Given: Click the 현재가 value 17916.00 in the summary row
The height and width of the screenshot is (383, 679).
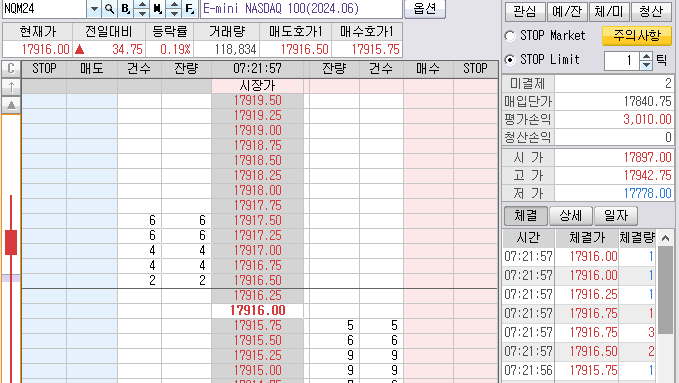Looking at the screenshot, I should pyautogui.click(x=45, y=49).
